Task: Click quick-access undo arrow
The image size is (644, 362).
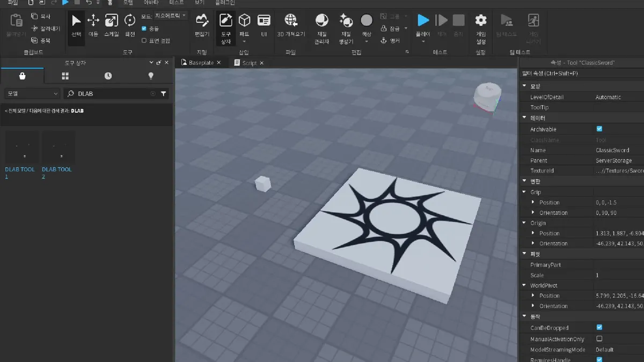Action: click(x=89, y=3)
